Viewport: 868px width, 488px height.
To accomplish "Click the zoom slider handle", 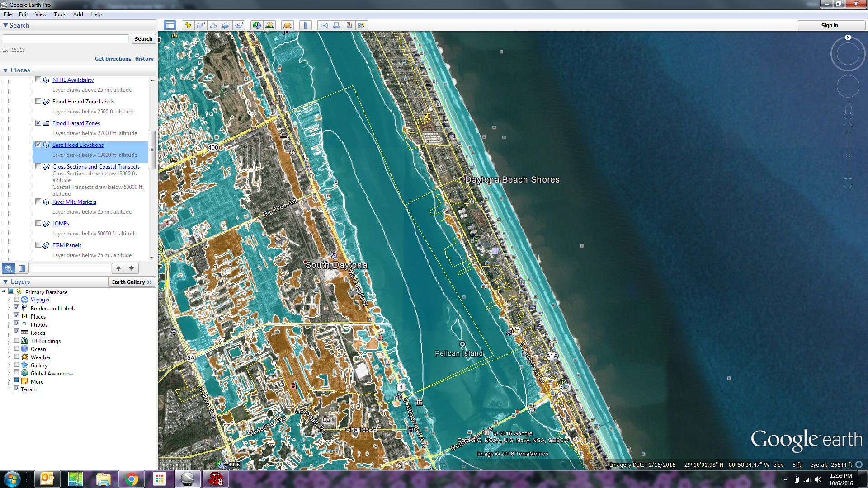I will [x=848, y=155].
